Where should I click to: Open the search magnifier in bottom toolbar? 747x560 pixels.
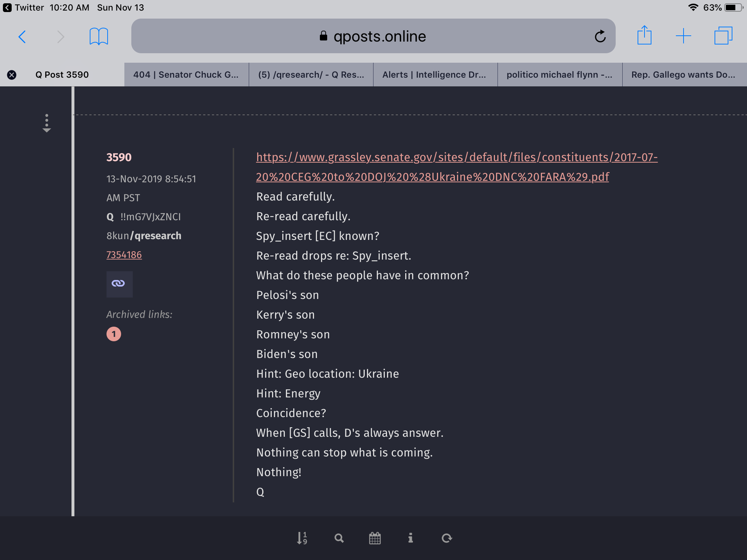click(x=339, y=538)
